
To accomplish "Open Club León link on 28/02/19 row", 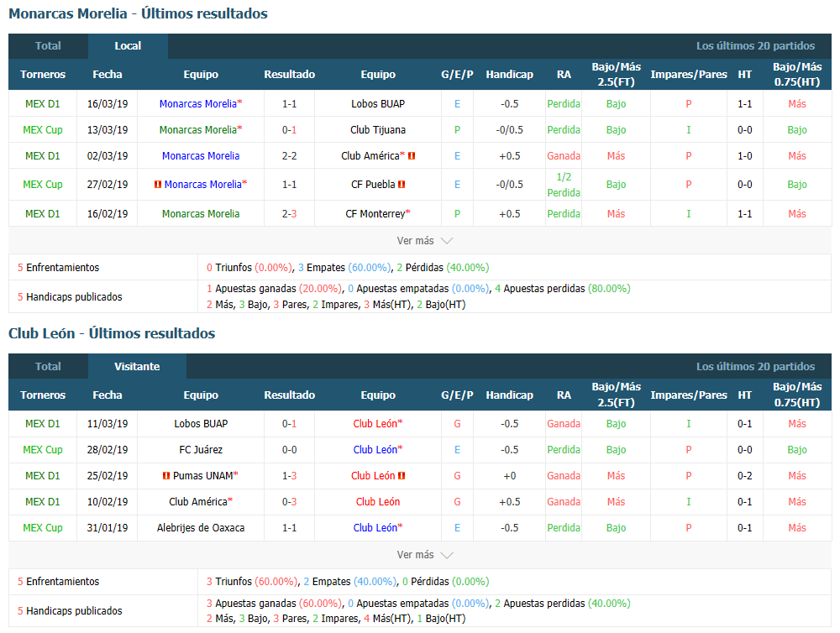I will 375,450.
